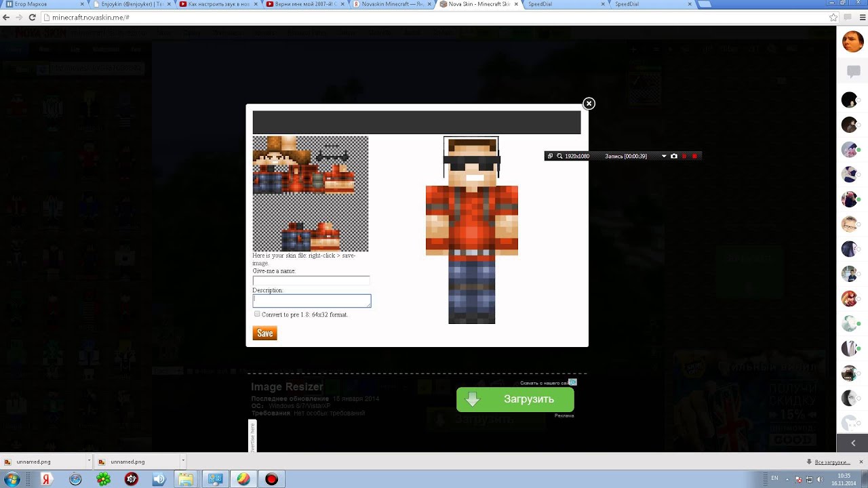Open dropdown for second unnamed.png download
This screenshot has height=488, width=868.
pyautogui.click(x=182, y=462)
